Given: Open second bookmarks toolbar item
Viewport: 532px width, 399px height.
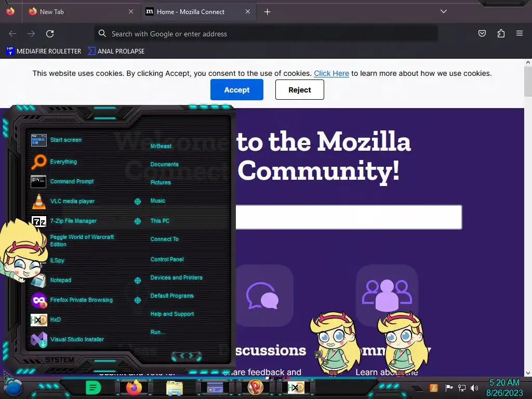Looking at the screenshot, I should (x=116, y=51).
